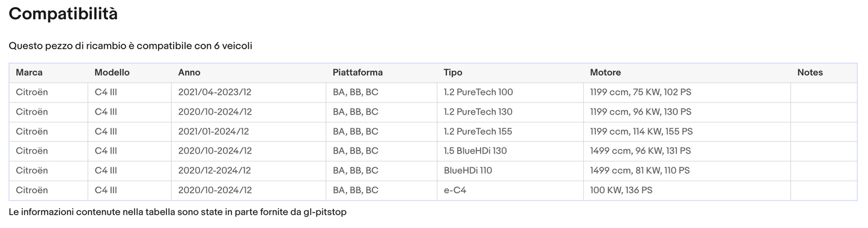Select the 1.5 BlueHDi 130 cell
This screenshot has height=228, width=868.
coord(510,151)
